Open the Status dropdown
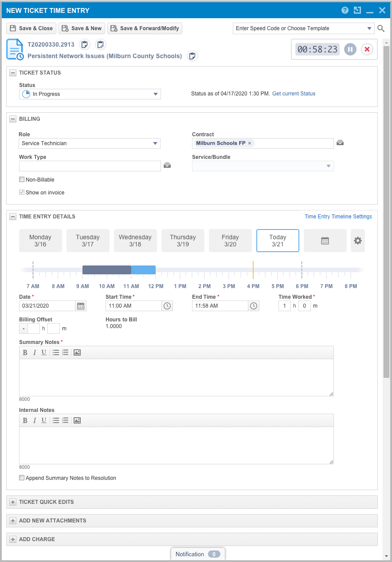392x562 pixels. click(90, 94)
